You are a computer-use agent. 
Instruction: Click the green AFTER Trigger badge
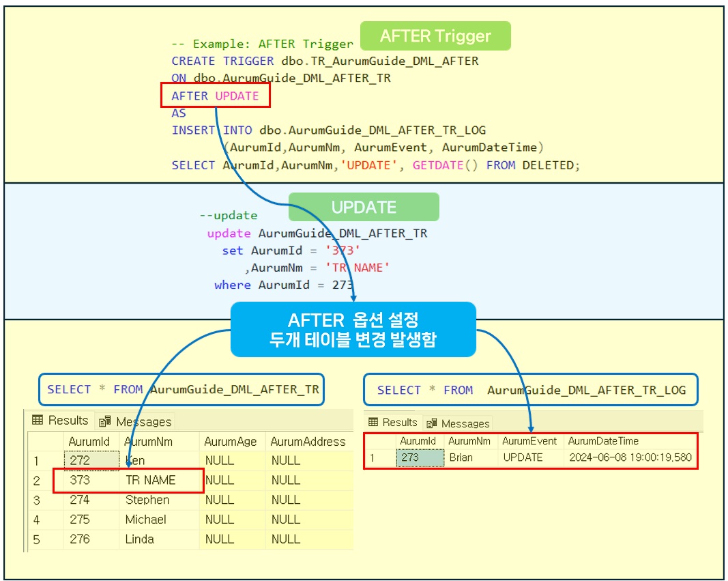[435, 36]
